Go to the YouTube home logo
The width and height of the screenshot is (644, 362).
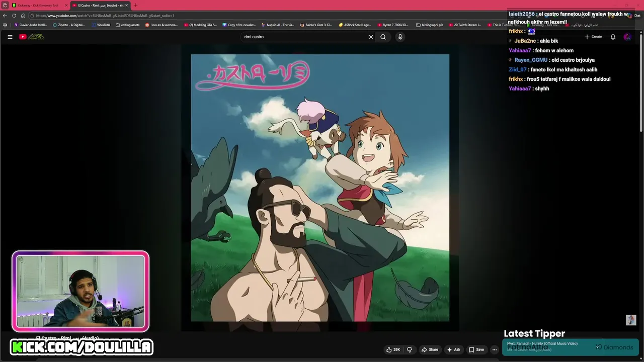point(32,37)
